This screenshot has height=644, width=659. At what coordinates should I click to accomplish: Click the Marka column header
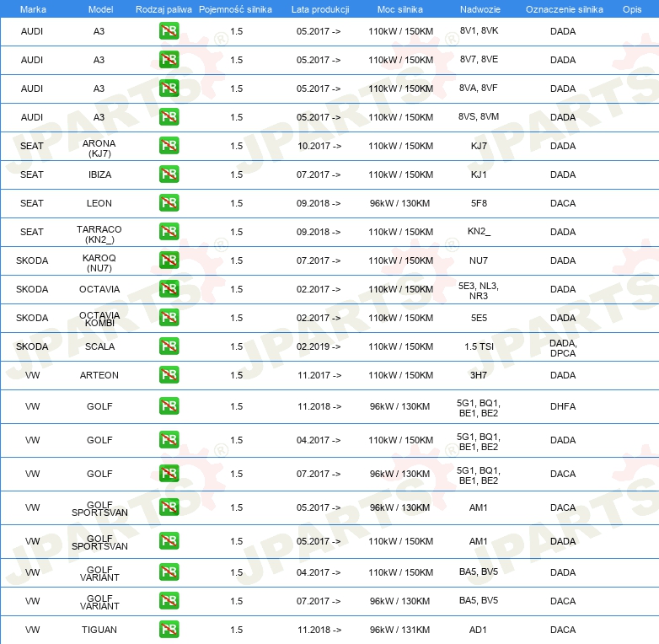(33, 9)
